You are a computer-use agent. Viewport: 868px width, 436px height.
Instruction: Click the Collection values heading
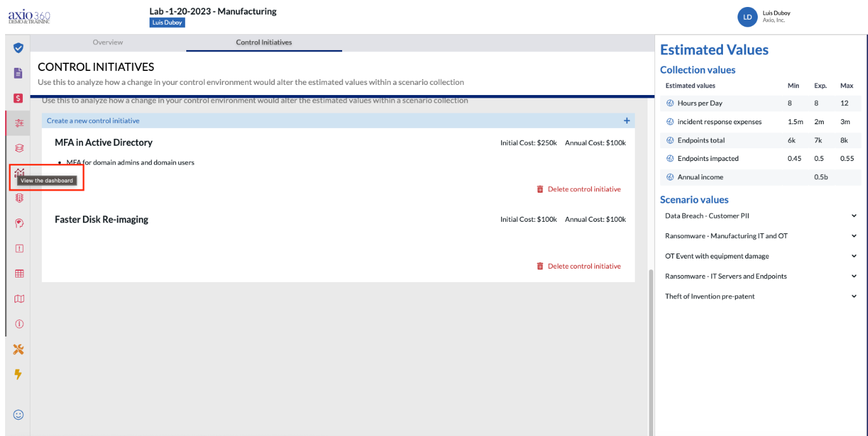point(698,70)
